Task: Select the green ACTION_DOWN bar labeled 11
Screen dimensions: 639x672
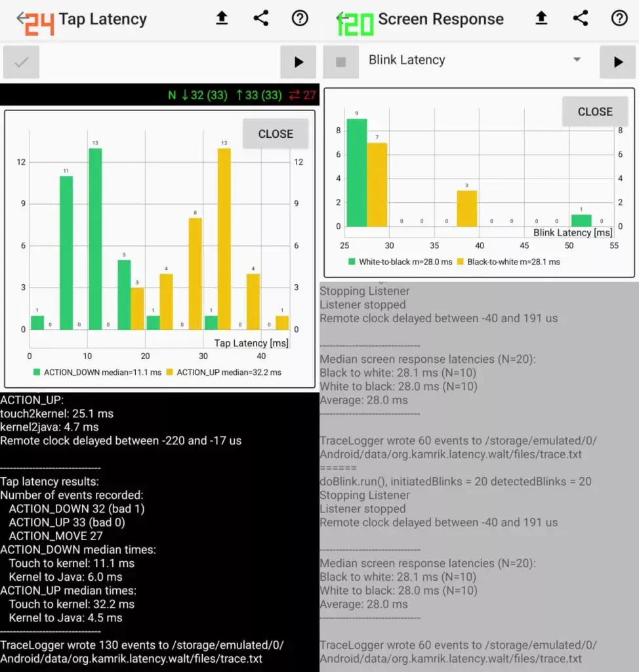Action: [66, 253]
